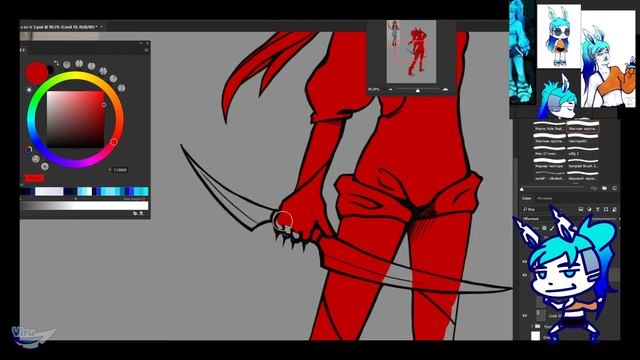Screen dimensions: 640x360
Task: Click the white-lavender swatch in the color strip
Action: coord(49,191)
